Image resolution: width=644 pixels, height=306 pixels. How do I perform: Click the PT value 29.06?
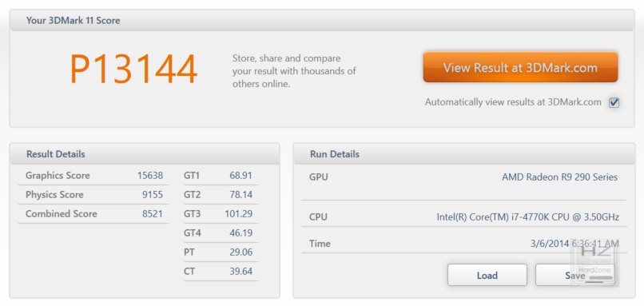241,252
